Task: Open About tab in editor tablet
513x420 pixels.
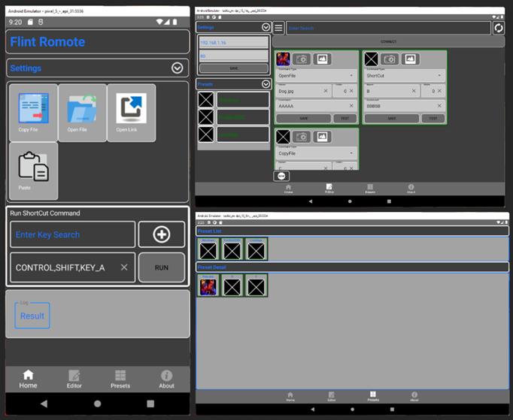Action: click(411, 189)
